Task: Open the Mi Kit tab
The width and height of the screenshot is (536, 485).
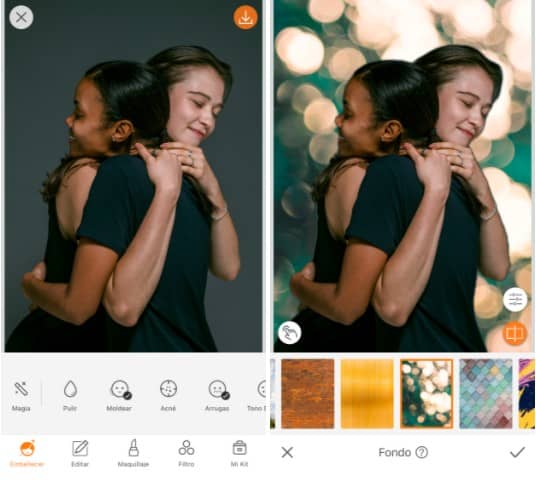Action: coord(239,454)
